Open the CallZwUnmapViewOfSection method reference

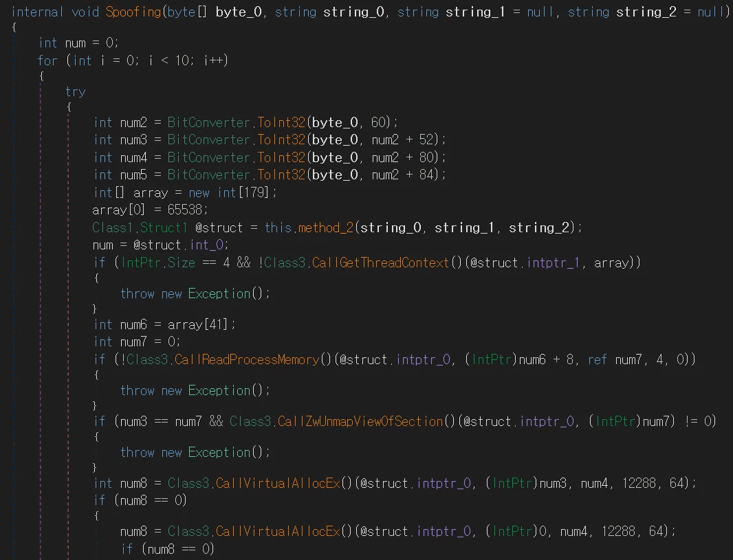coord(360,421)
